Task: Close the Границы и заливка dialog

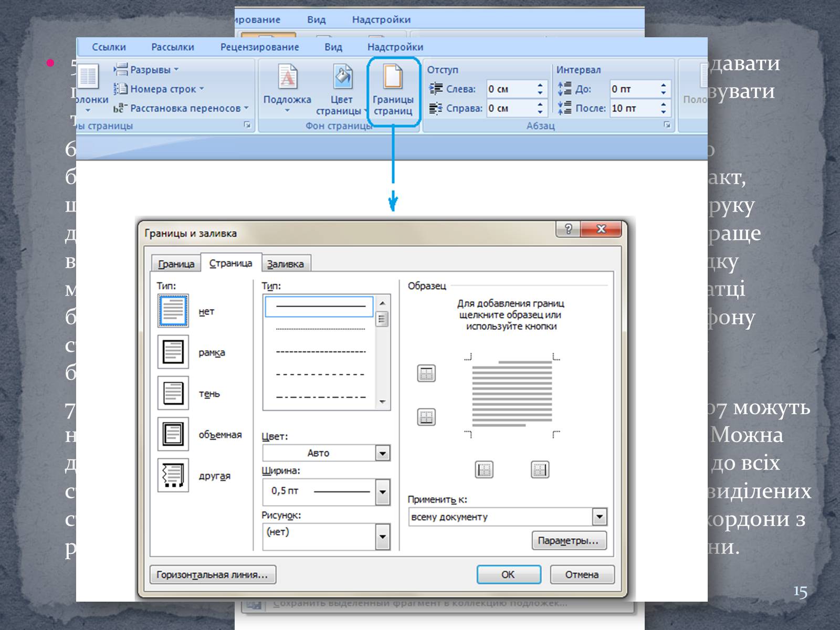Action: (602, 229)
